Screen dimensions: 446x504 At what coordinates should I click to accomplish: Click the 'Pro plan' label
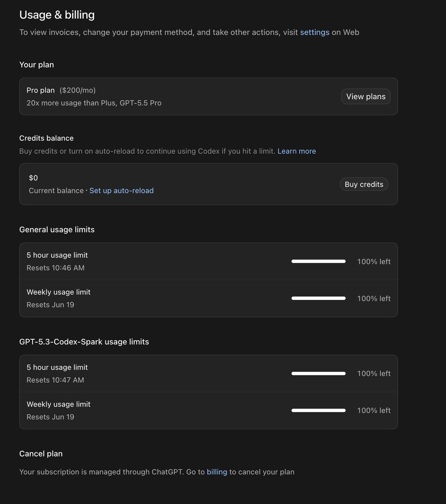click(x=41, y=90)
